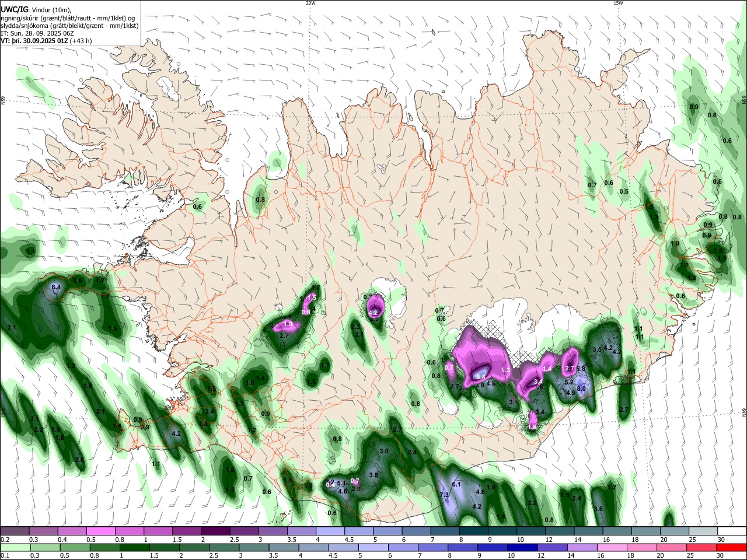Click the white swatch at the legend's 30 mark

pyautogui.click(x=732, y=531)
